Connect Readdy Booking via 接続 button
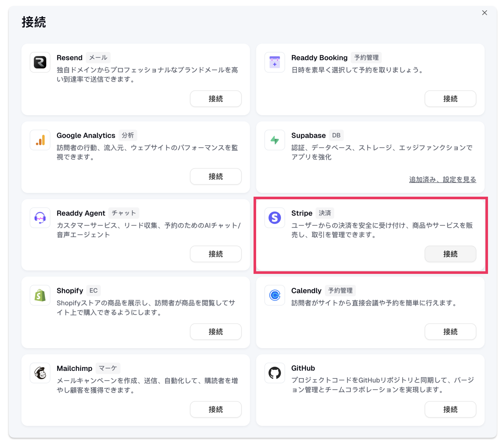Screen dimensions: 504x445 pos(450,99)
